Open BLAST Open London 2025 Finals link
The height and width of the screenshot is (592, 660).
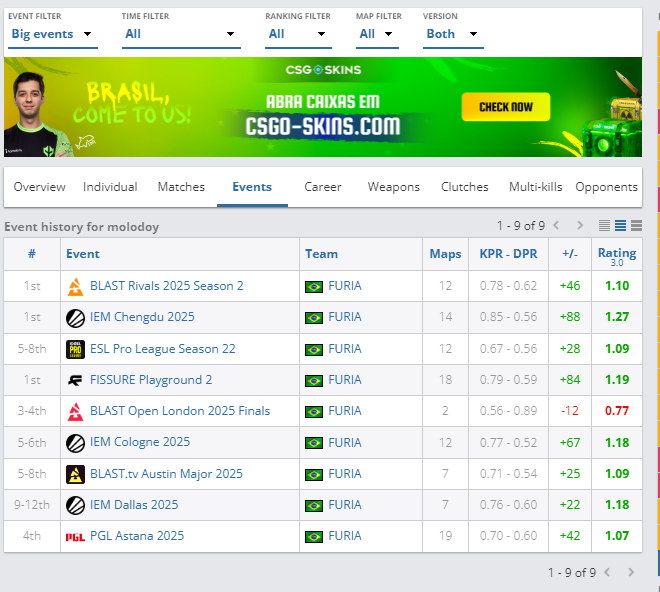[180, 411]
